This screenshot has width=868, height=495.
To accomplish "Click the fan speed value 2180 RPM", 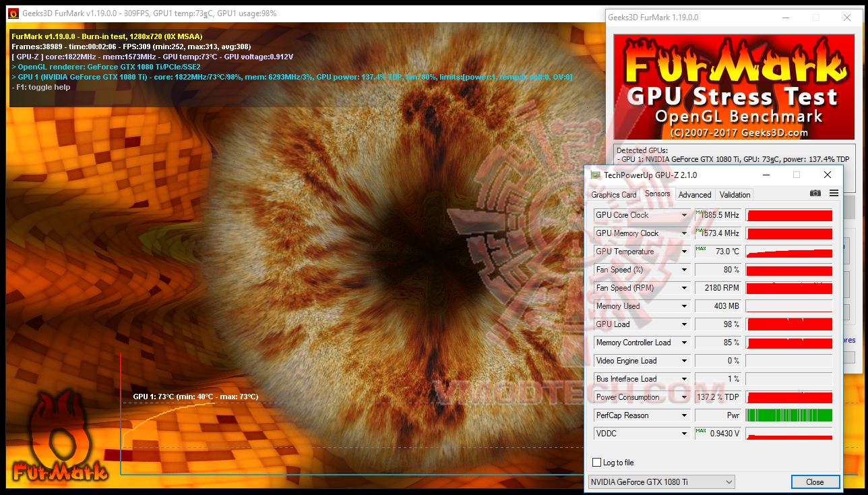I will (x=718, y=288).
